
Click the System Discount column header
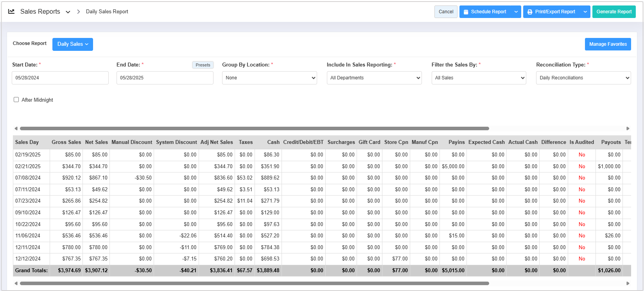[176, 142]
